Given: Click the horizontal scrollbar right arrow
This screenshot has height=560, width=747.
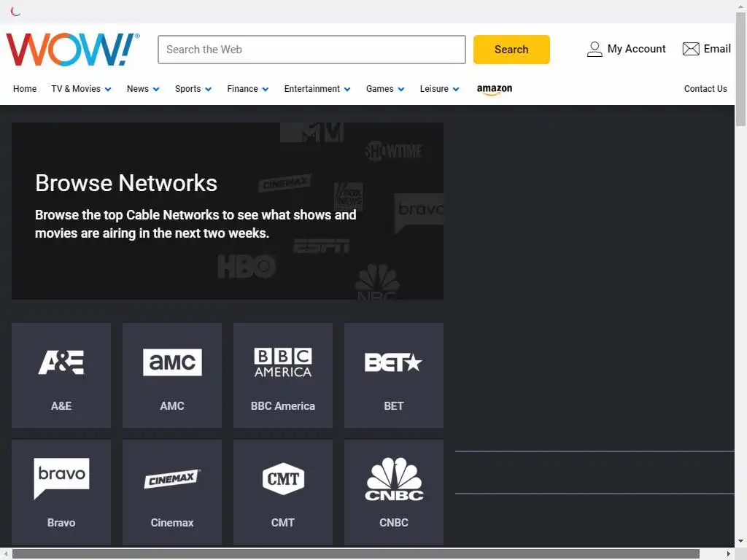Looking at the screenshot, I should (729, 554).
